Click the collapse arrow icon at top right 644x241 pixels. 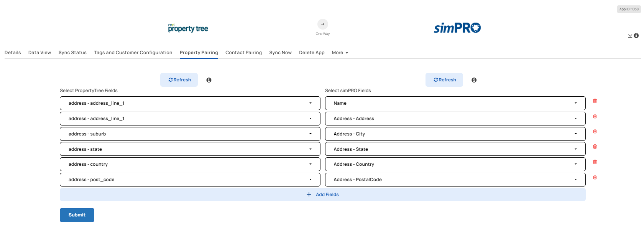coord(630,36)
